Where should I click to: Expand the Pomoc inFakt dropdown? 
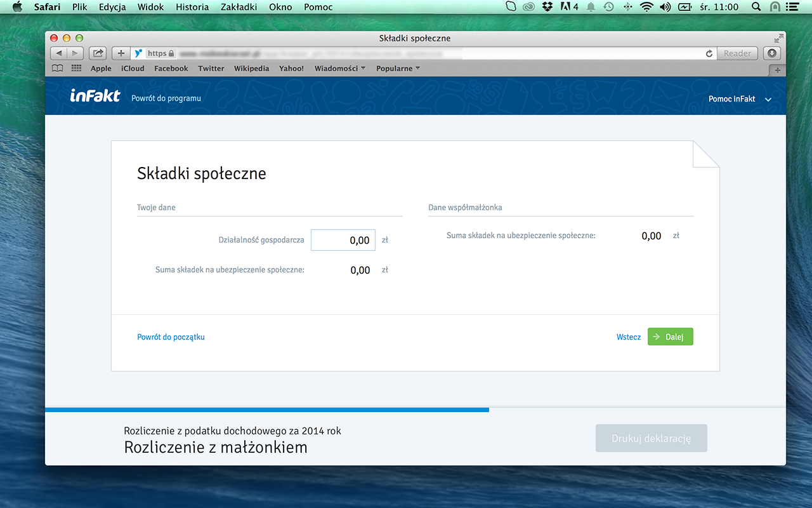pyautogui.click(x=740, y=99)
